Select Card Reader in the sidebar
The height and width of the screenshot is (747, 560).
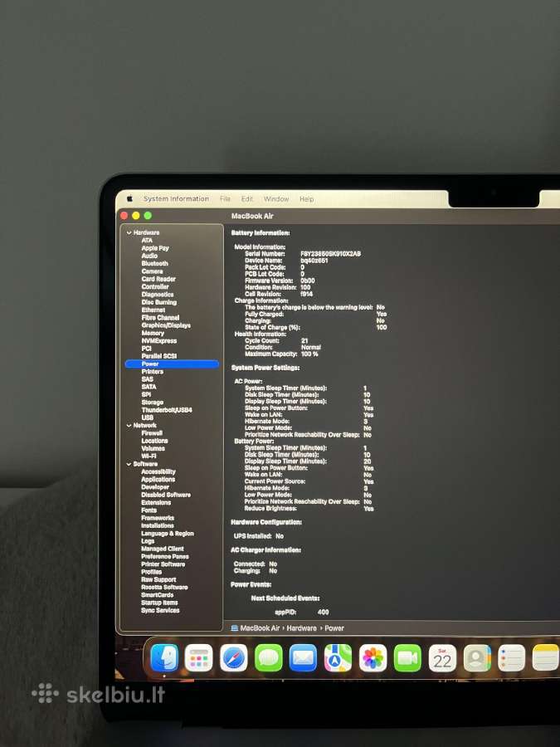click(x=158, y=279)
